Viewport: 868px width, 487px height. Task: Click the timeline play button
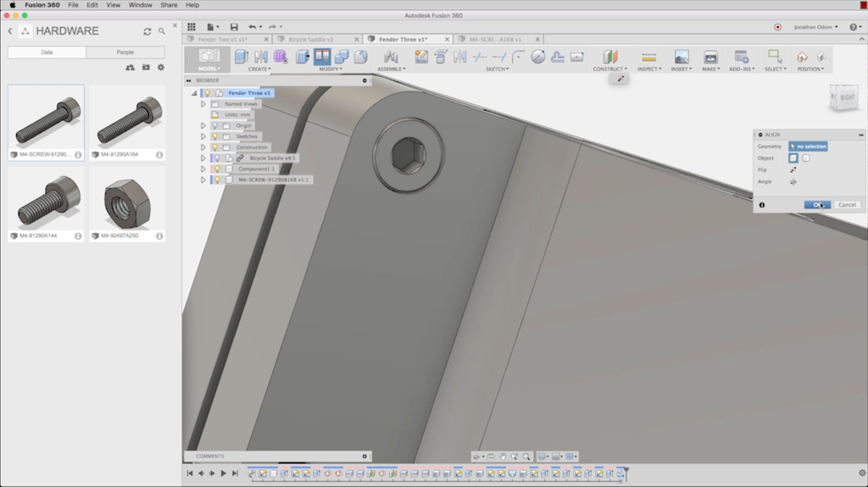click(223, 473)
